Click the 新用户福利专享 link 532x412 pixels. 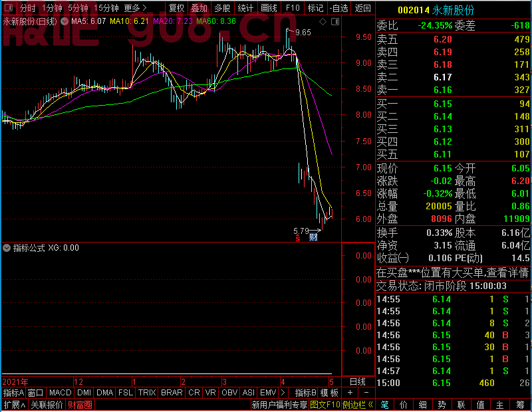(x=279, y=405)
